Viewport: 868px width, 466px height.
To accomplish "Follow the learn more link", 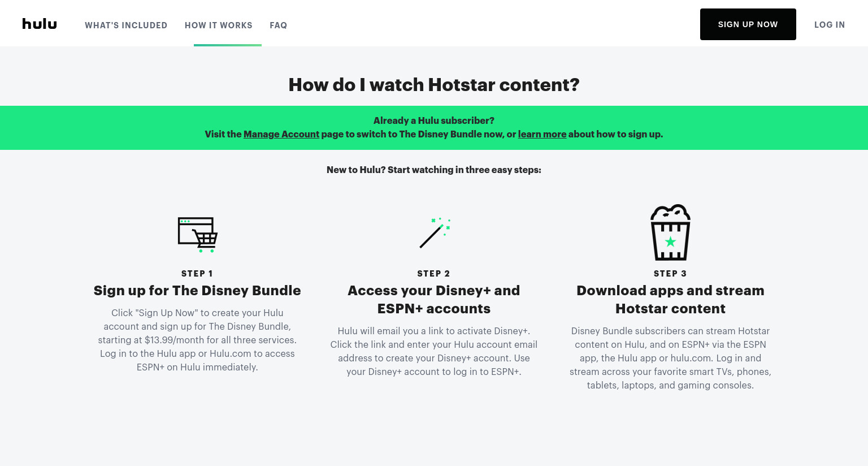I will (542, 134).
